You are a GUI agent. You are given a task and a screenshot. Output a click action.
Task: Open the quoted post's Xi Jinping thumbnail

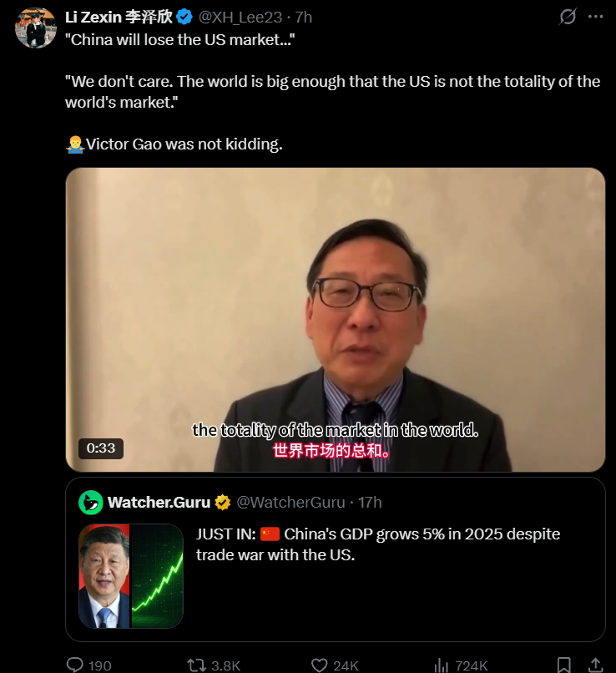click(131, 576)
